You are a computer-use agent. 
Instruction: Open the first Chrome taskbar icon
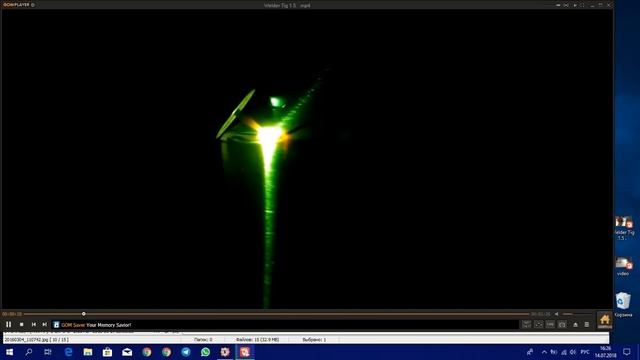click(147, 352)
